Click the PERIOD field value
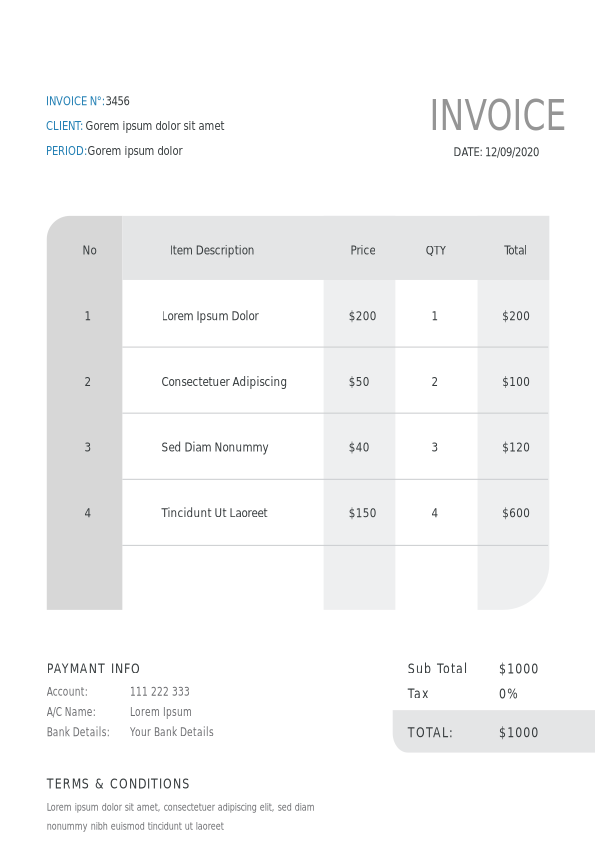The image size is (595, 842). [135, 151]
